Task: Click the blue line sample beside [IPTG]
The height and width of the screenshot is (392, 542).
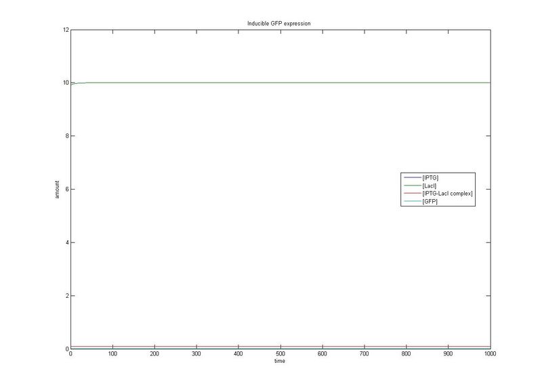Action: 413,177
